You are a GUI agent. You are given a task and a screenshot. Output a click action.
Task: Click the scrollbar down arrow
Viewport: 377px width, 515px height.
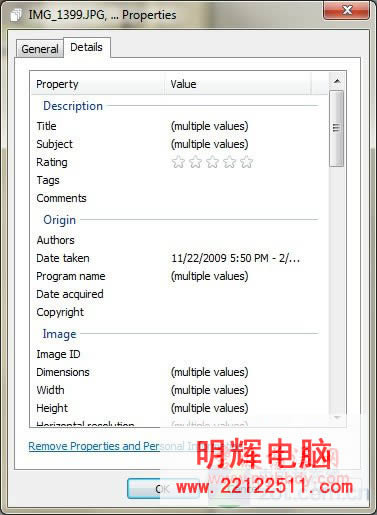click(337, 418)
